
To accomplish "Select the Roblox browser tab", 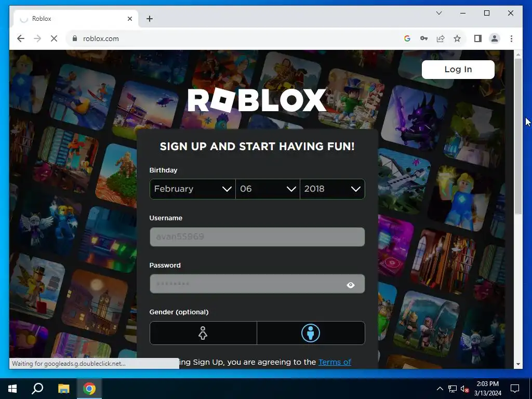I will pyautogui.click(x=76, y=19).
